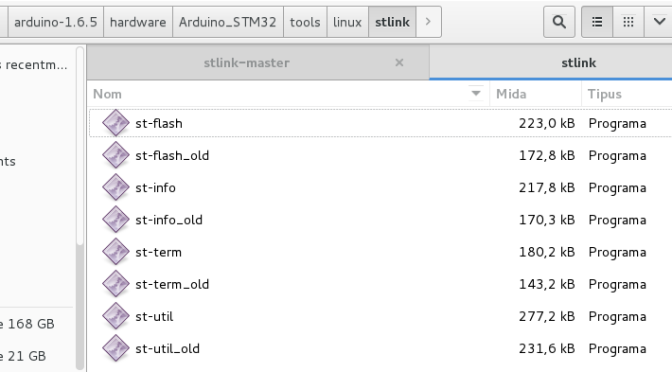Switch to icon grid view
Image resolution: width=672 pixels, height=372 pixels.
[x=628, y=22]
